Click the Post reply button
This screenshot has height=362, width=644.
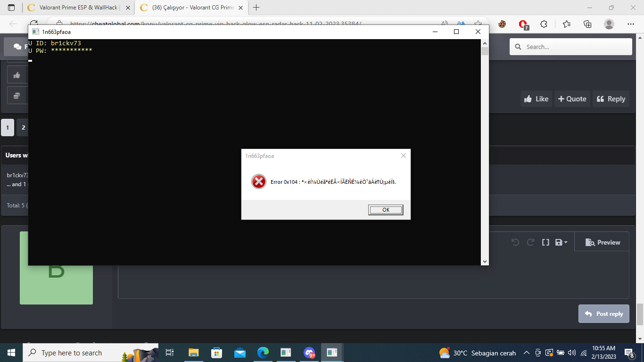click(603, 313)
